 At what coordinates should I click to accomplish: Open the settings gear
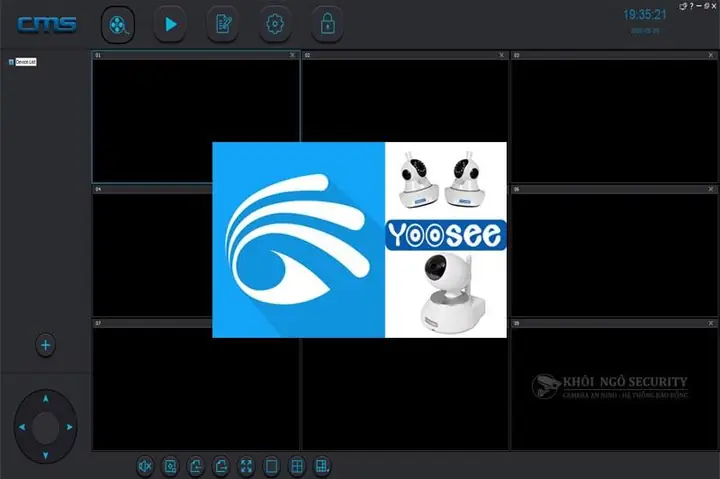[x=275, y=24]
